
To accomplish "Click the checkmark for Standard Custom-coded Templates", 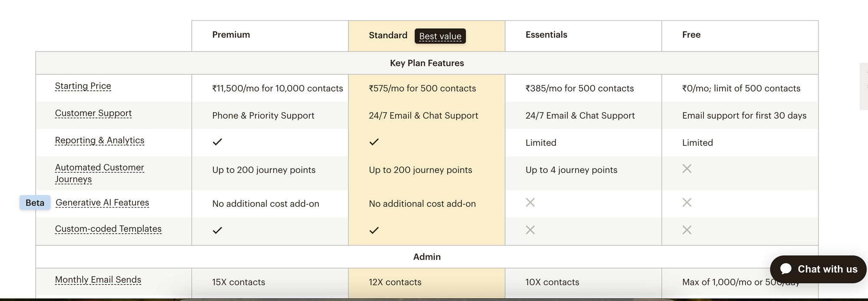I will (374, 230).
